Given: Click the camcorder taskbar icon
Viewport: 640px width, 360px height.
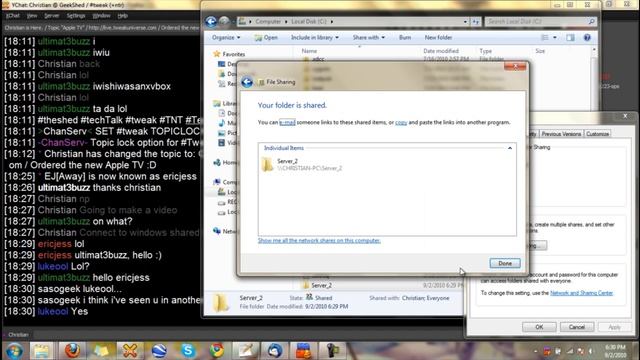Looking at the screenshot, I should click(332, 351).
